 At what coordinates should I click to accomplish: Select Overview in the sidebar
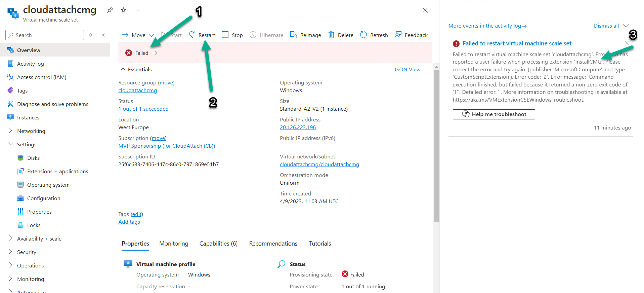pos(55,50)
